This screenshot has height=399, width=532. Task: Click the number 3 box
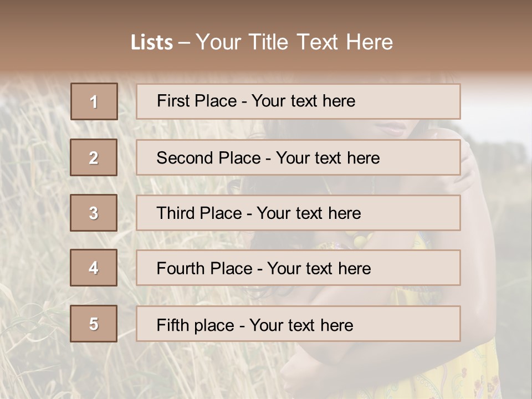click(x=94, y=213)
